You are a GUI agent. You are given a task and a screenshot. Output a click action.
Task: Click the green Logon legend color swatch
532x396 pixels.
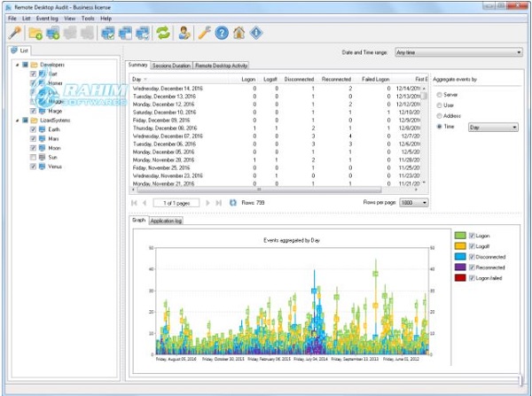tap(459, 235)
